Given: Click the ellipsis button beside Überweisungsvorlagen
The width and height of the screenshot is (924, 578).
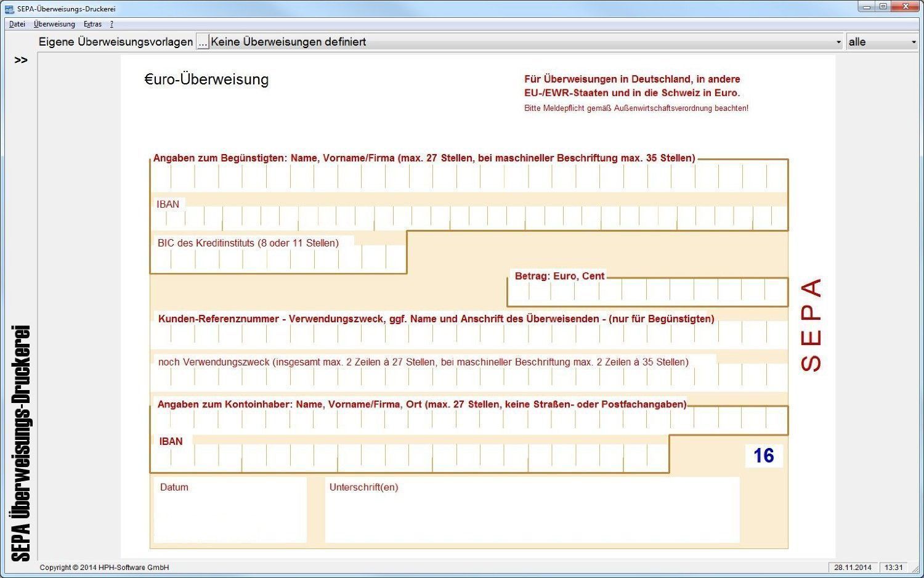Looking at the screenshot, I should point(203,42).
